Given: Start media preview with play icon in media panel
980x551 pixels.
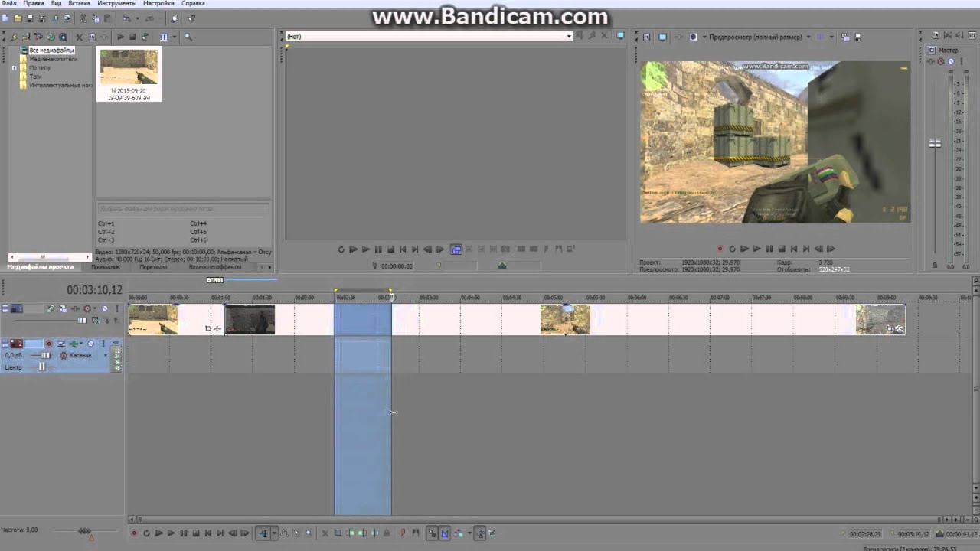Looking at the screenshot, I should coord(120,37).
